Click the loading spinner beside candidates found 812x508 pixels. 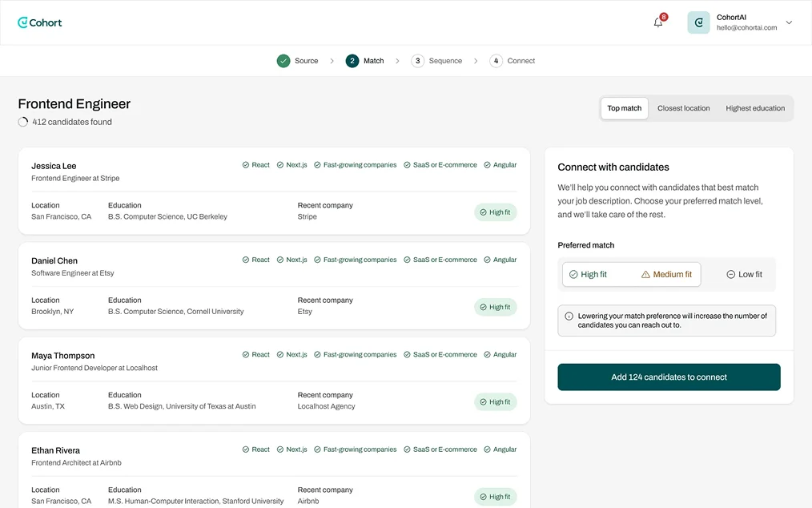point(22,122)
